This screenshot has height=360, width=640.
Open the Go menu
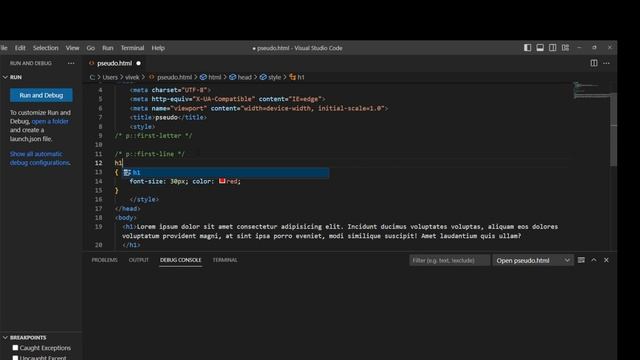[91, 48]
